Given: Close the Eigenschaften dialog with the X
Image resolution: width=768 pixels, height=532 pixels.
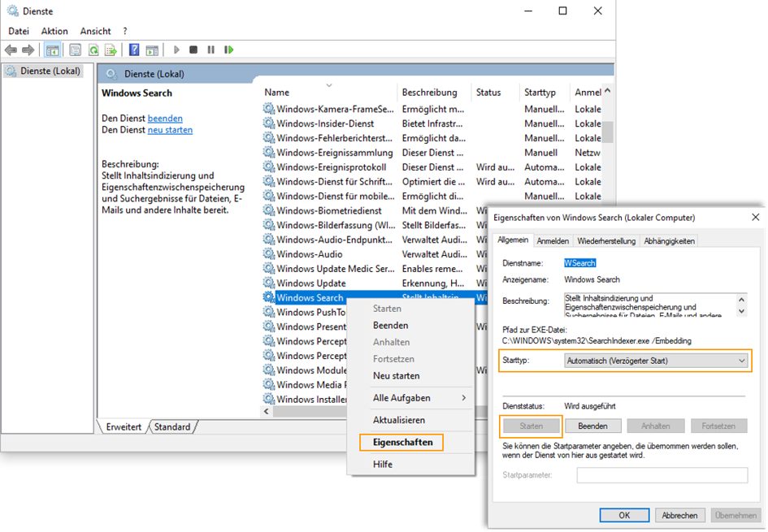Looking at the screenshot, I should (756, 218).
